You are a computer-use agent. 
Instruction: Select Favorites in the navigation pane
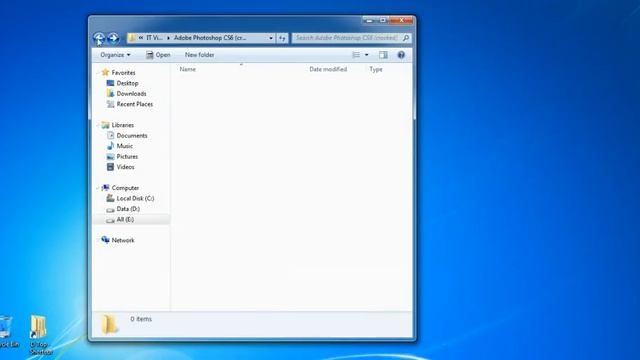(x=123, y=73)
